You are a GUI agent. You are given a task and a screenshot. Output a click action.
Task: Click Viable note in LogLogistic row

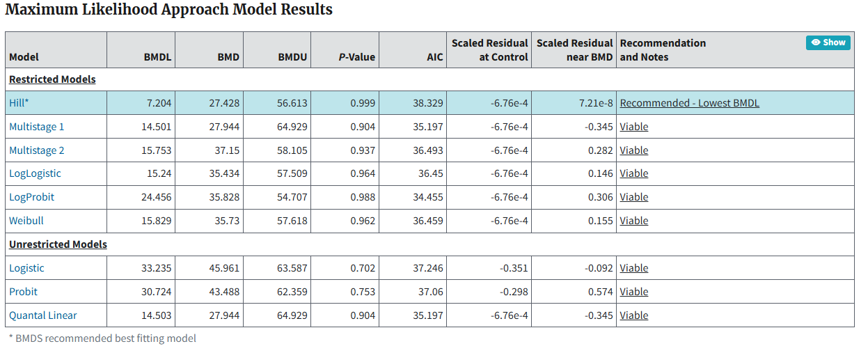click(633, 173)
